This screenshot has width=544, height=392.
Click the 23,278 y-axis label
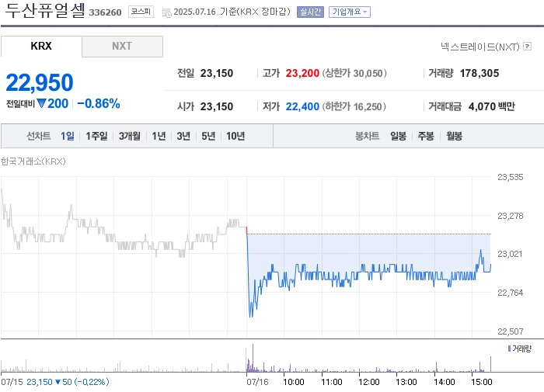[x=511, y=216]
